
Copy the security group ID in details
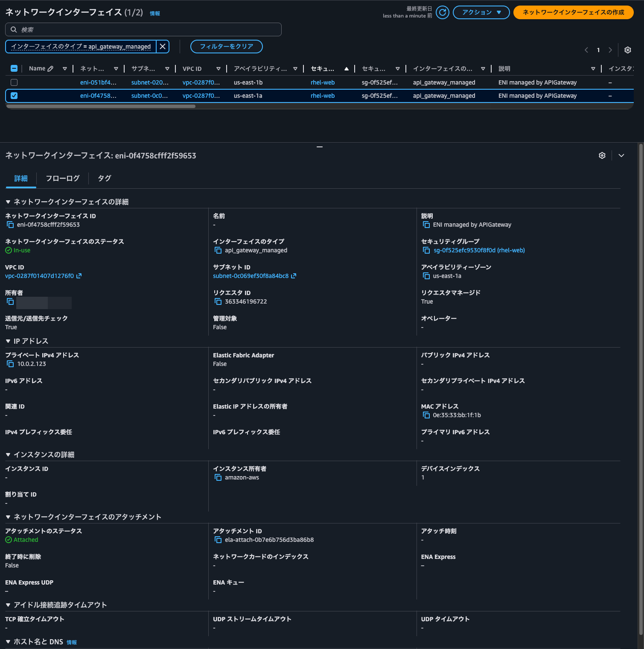tap(426, 251)
